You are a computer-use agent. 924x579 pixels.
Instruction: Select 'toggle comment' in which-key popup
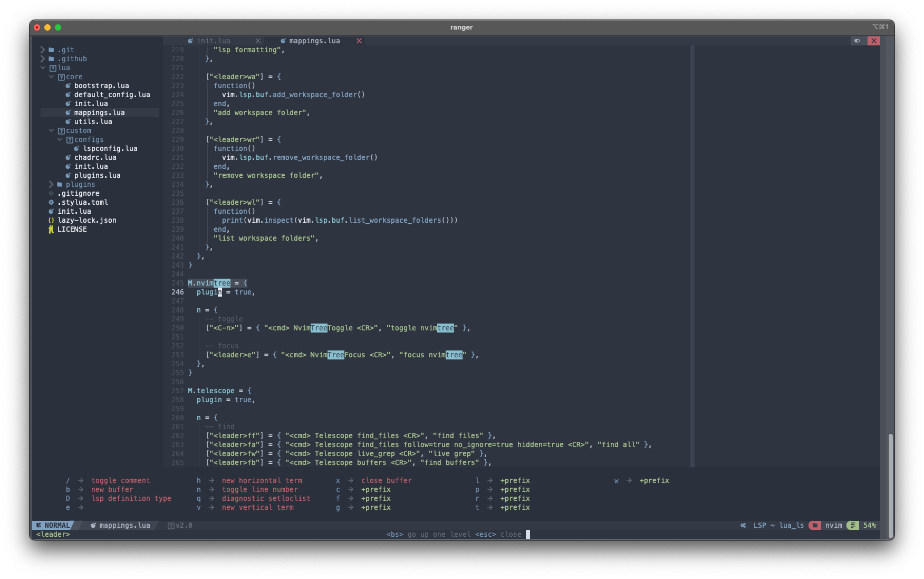pos(121,480)
